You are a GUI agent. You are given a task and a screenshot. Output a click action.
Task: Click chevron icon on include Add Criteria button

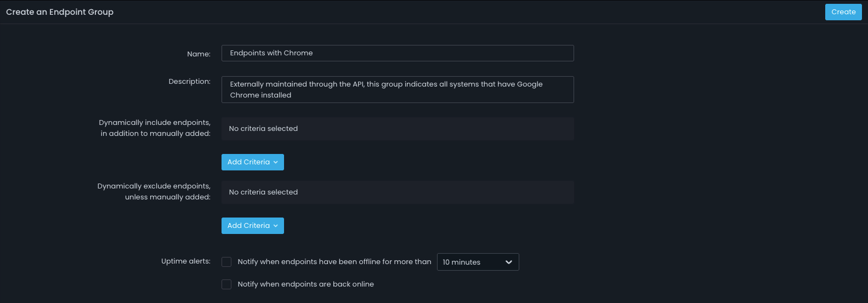(276, 162)
